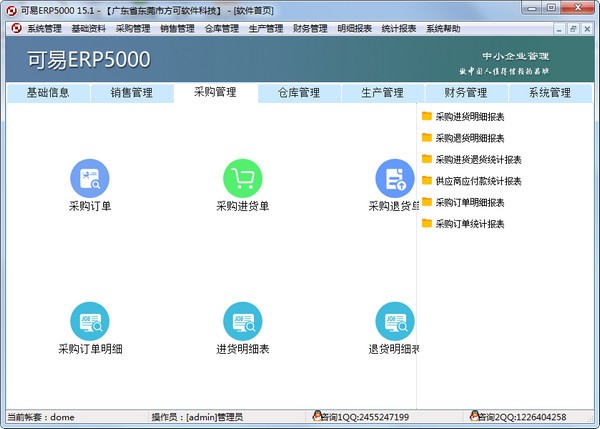Click the red app logo in menu bar
Image resolution: width=600 pixels, height=429 pixels.
[x=16, y=28]
